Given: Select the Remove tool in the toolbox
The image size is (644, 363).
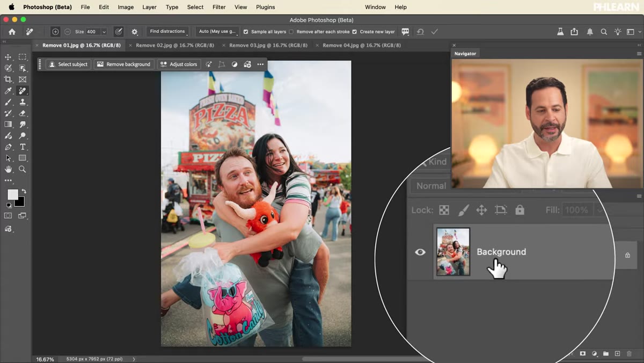Looking at the screenshot, I should click(x=23, y=91).
